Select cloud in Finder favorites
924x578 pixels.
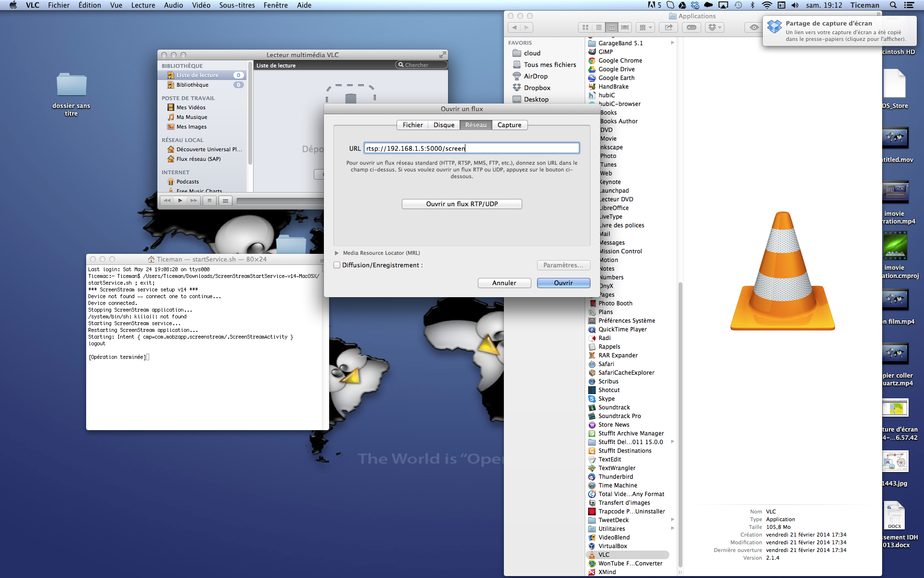(x=532, y=53)
